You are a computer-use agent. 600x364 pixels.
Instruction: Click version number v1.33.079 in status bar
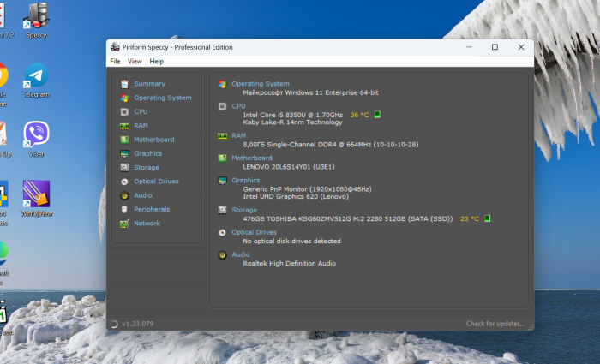coord(138,324)
